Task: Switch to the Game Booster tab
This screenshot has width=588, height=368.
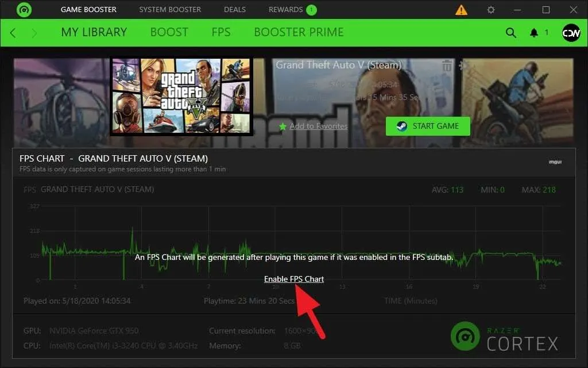Action: (x=88, y=9)
